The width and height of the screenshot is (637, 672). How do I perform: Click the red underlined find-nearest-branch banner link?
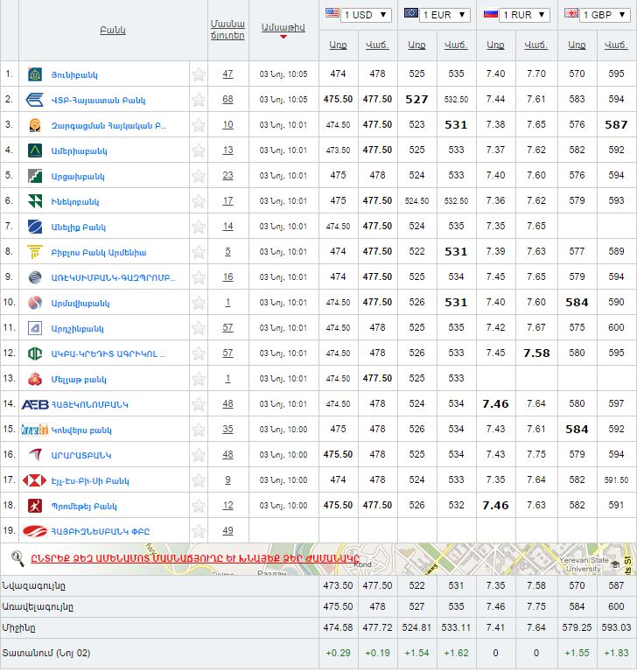(x=194, y=558)
